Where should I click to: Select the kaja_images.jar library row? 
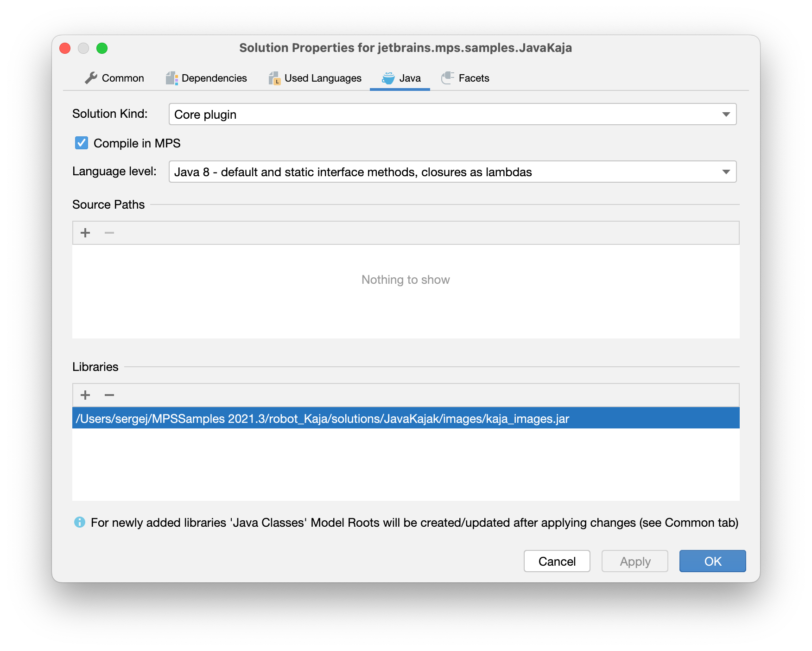[406, 418]
